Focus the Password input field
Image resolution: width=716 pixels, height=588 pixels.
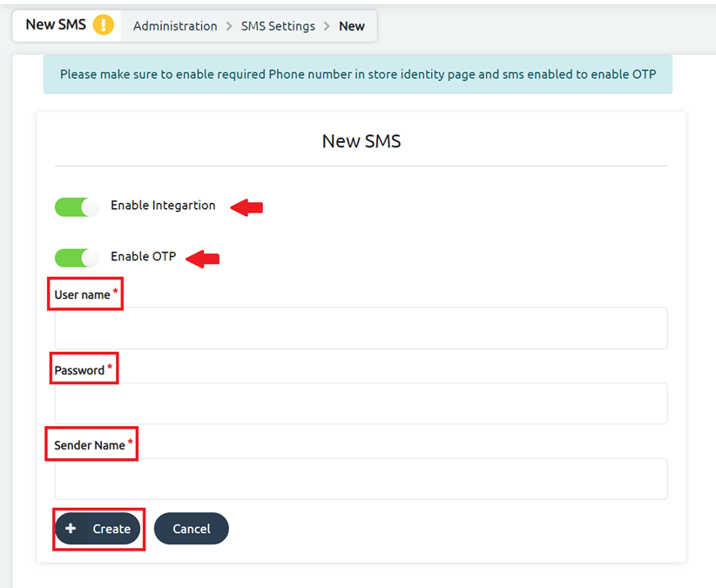[361, 403]
